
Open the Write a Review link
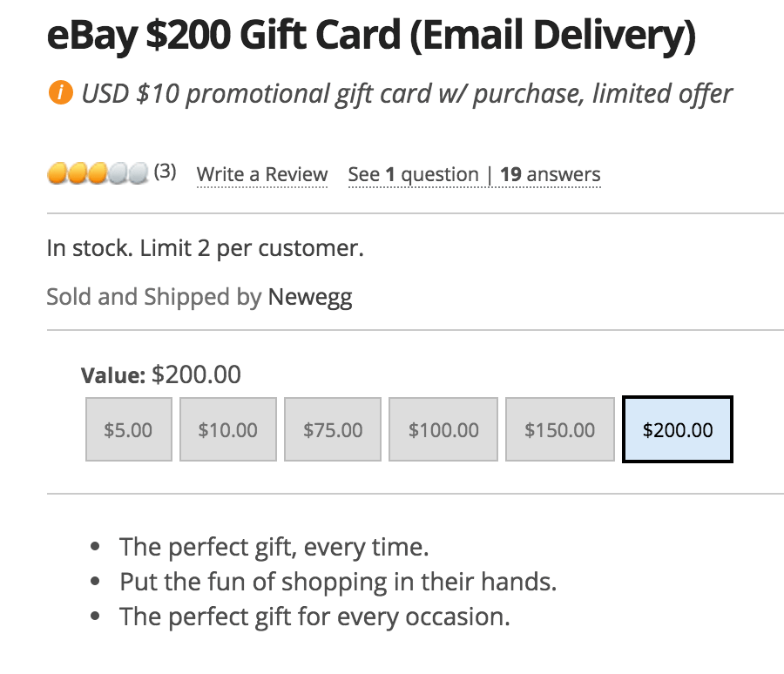[262, 174]
